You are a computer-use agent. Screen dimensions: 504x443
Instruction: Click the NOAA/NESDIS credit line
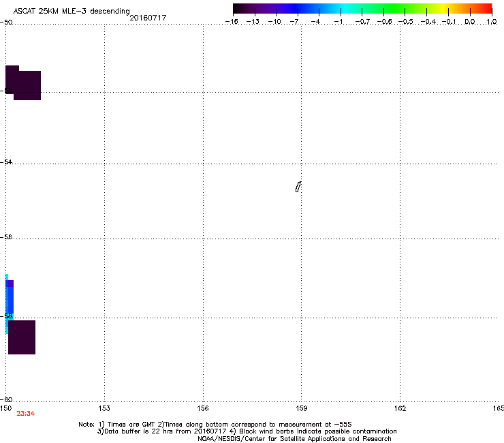point(294,439)
